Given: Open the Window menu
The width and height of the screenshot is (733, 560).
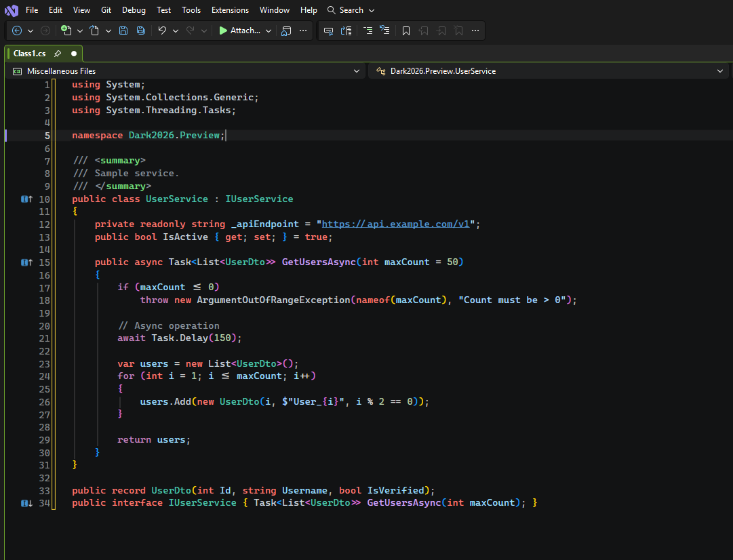Looking at the screenshot, I should coord(275,10).
